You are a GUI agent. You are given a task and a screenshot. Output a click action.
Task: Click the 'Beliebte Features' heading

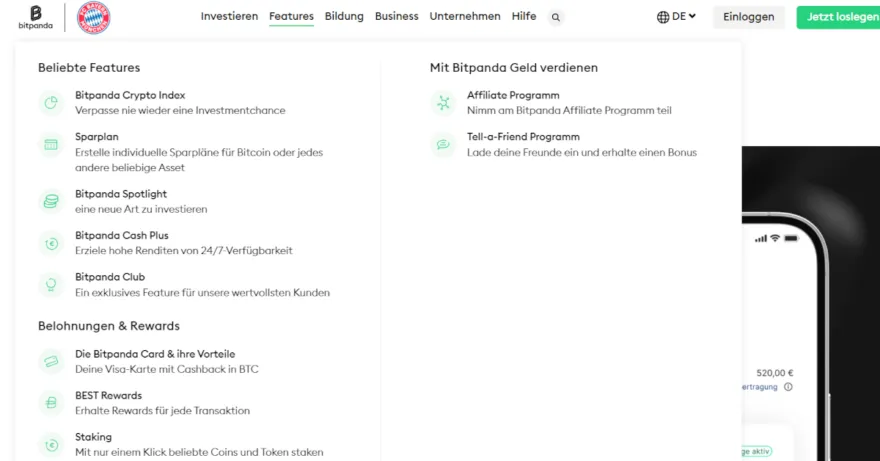coord(89,68)
